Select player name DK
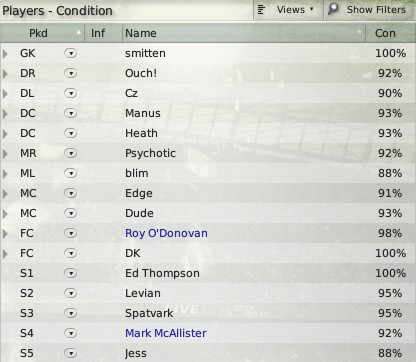Viewport: 416px width, 362px height. coord(133,253)
